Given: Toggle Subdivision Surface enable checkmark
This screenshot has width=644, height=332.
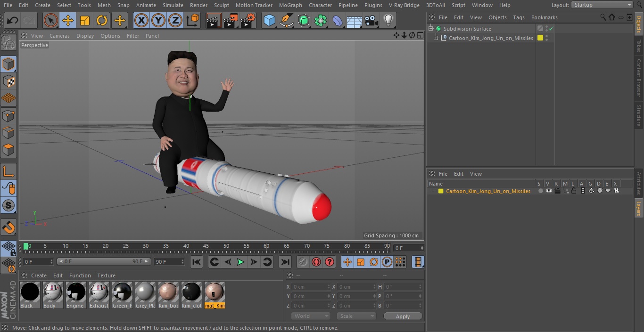Looking at the screenshot, I should [x=551, y=29].
